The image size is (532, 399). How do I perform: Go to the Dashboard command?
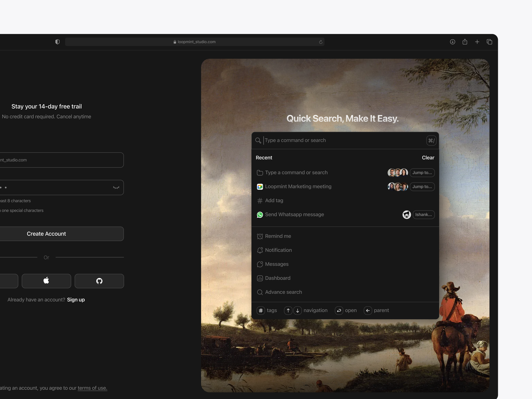click(345, 278)
